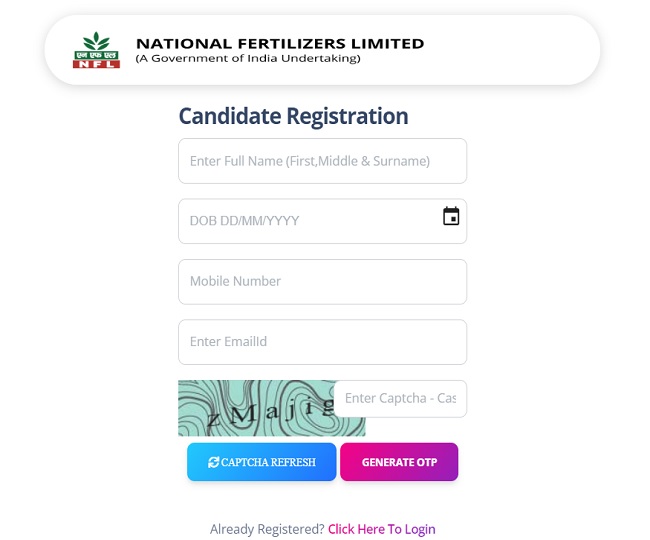The width and height of the screenshot is (650, 540).
Task: Focus the Enter Captcha input box
Action: click(x=400, y=398)
